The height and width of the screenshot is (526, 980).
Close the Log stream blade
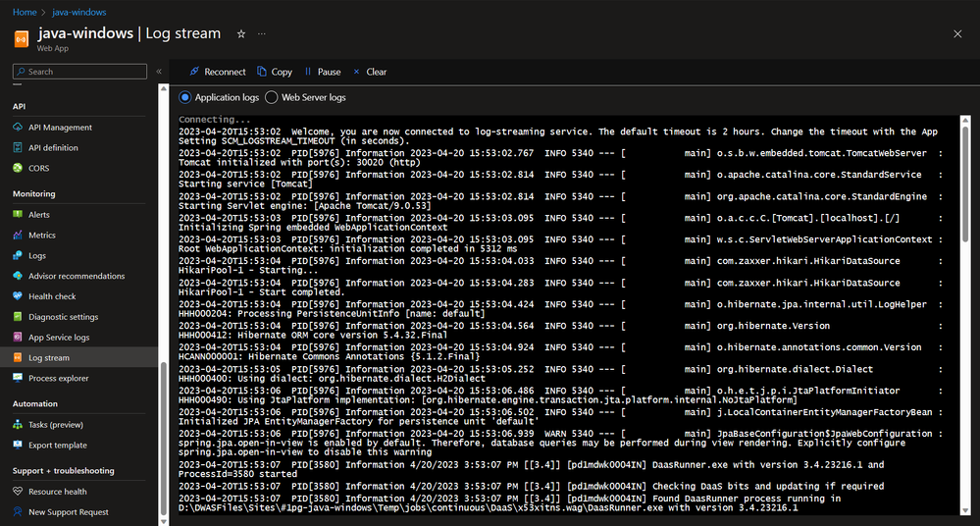[957, 33]
